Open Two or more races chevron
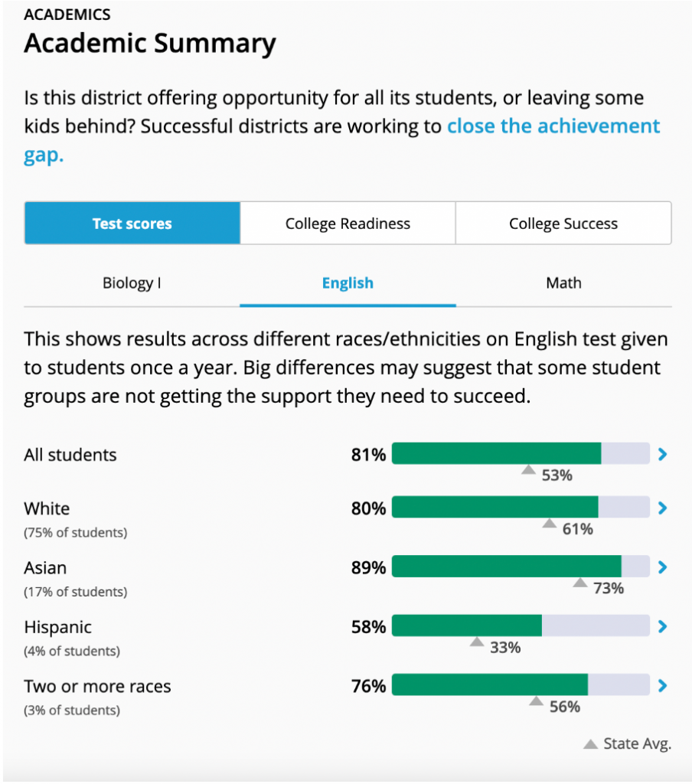This screenshot has height=784, width=692. click(663, 686)
